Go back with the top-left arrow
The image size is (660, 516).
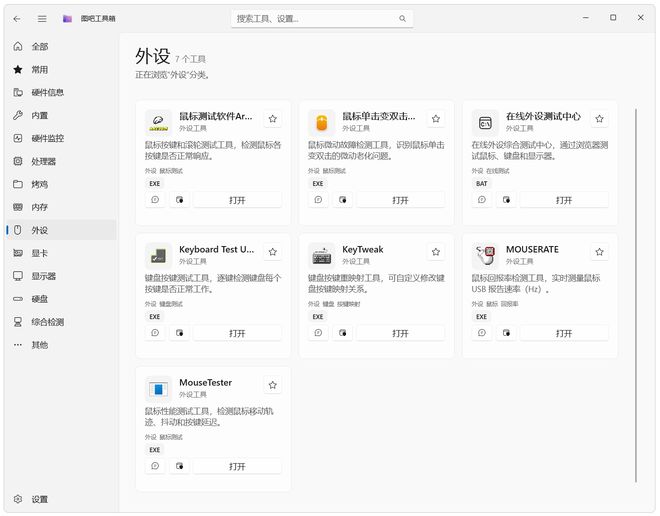click(x=17, y=19)
